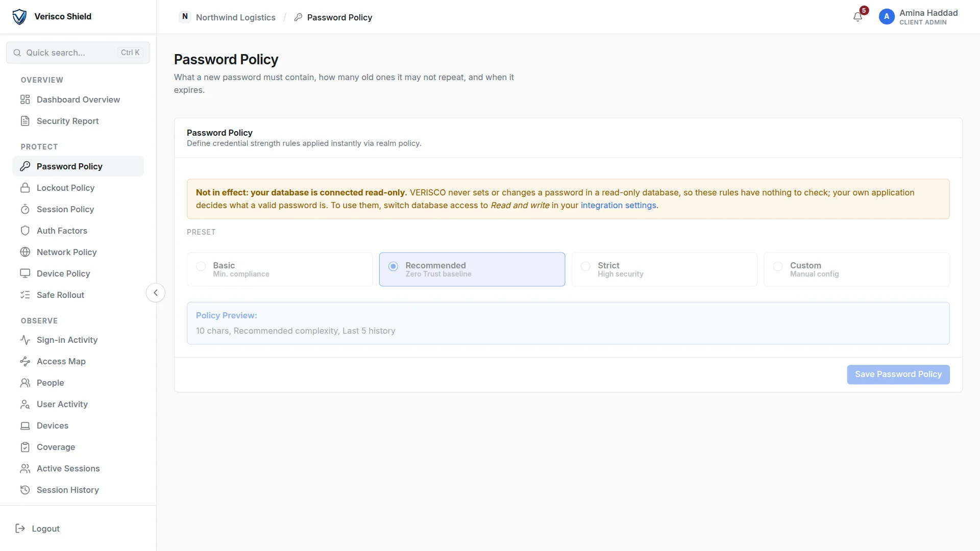Click the Auth Factors shield icon
Screen dimensions: 980x551
(25, 231)
